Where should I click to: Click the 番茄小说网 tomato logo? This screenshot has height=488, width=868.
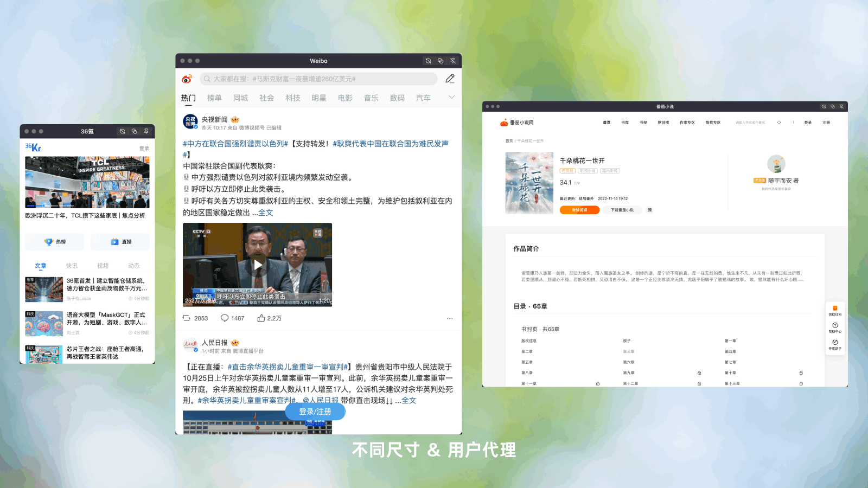(504, 123)
